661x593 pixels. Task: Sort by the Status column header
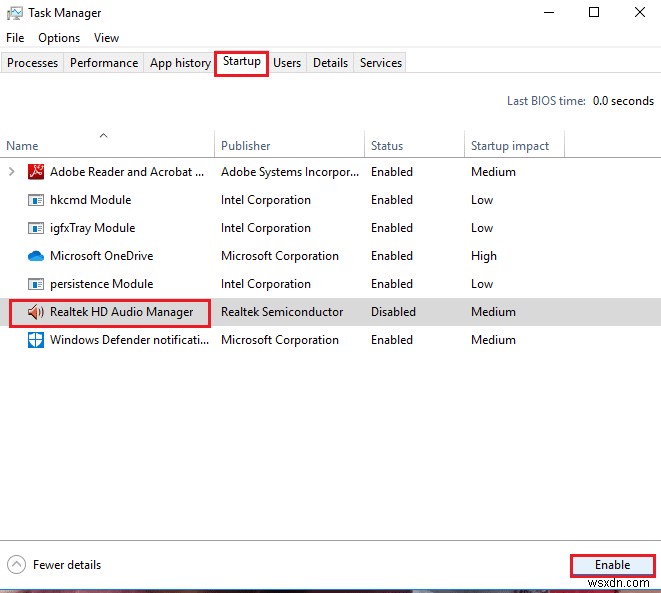[x=414, y=145]
